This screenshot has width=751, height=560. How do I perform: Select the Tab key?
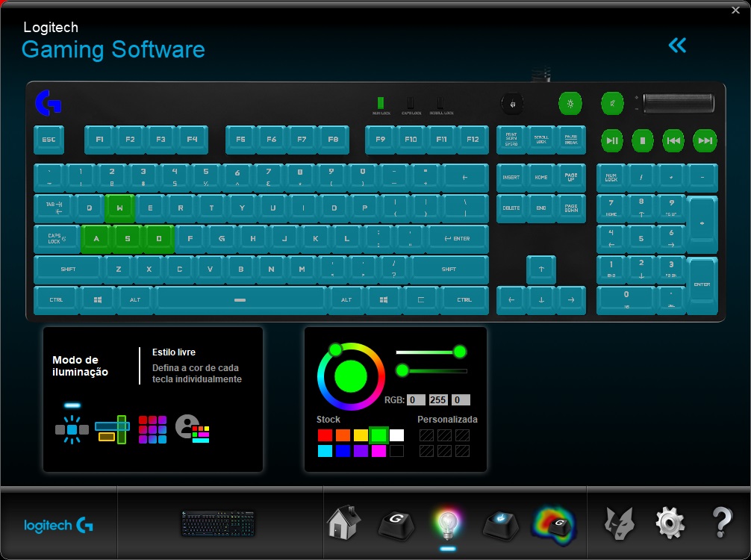pyautogui.click(x=54, y=208)
